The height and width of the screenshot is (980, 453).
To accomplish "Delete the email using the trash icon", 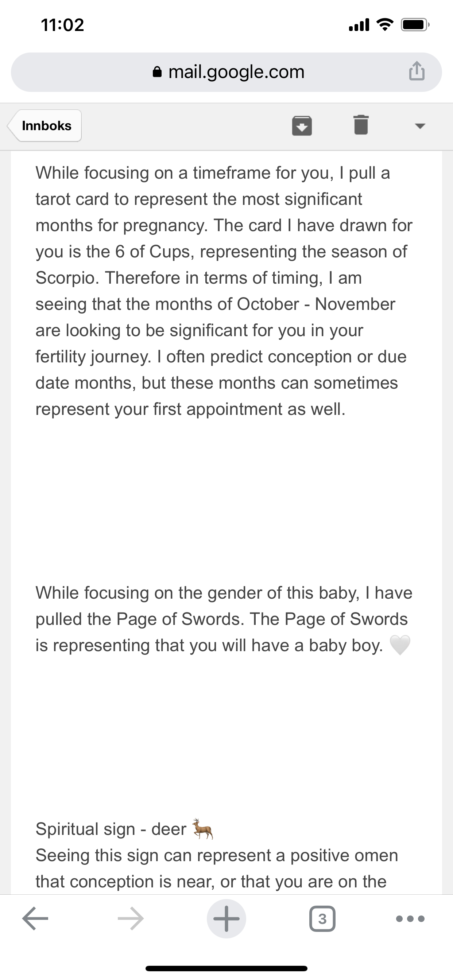I will (x=361, y=125).
